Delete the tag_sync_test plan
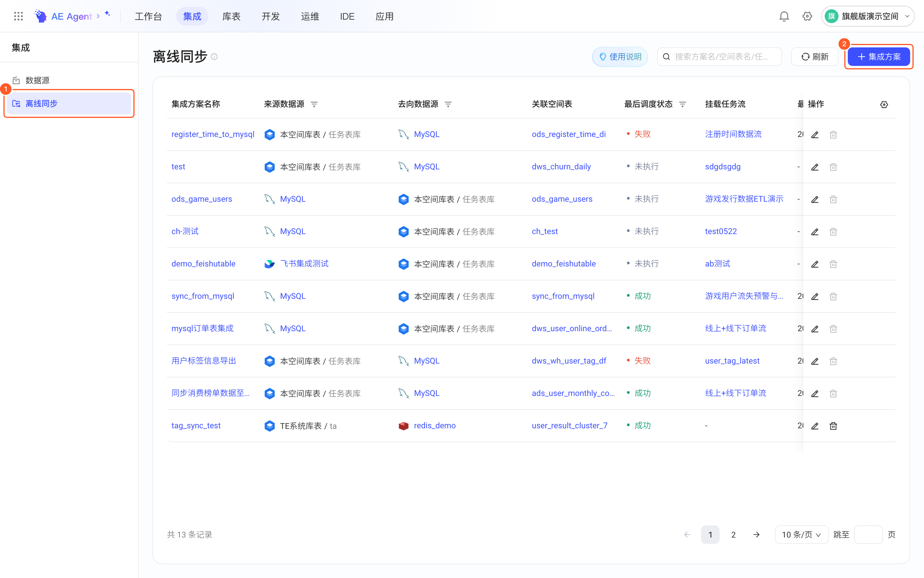The width and height of the screenshot is (924, 578). click(x=833, y=426)
